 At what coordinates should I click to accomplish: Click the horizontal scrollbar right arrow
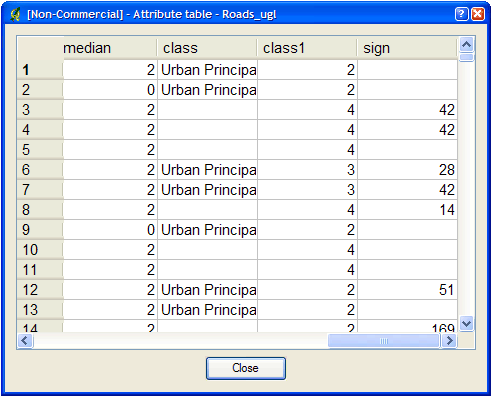click(x=449, y=341)
